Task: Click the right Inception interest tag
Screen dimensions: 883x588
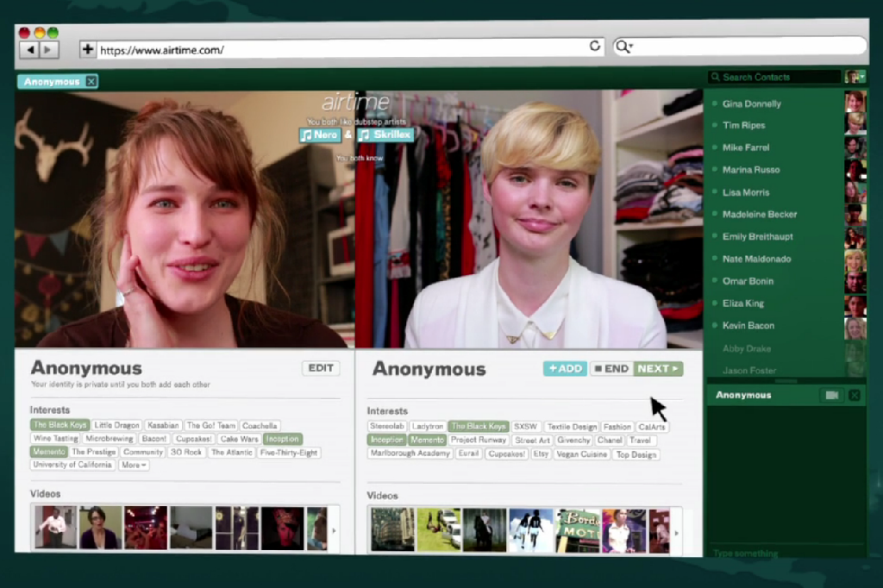Action: click(387, 440)
